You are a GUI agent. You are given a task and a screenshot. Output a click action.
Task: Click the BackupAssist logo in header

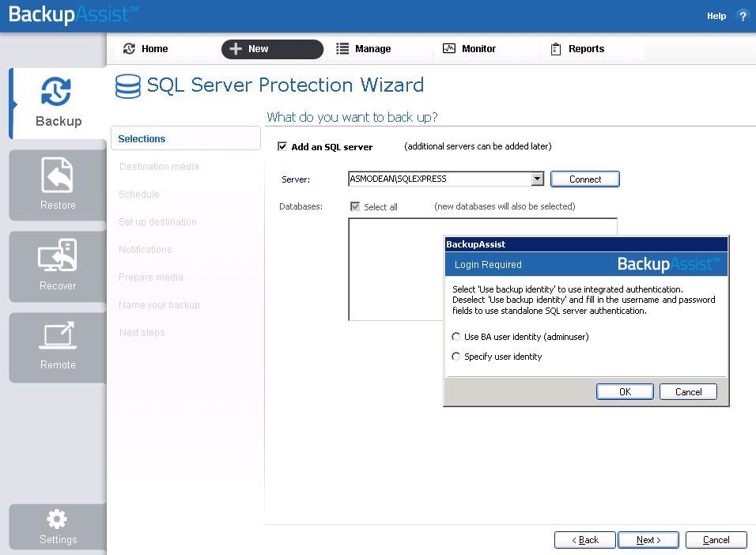click(74, 14)
